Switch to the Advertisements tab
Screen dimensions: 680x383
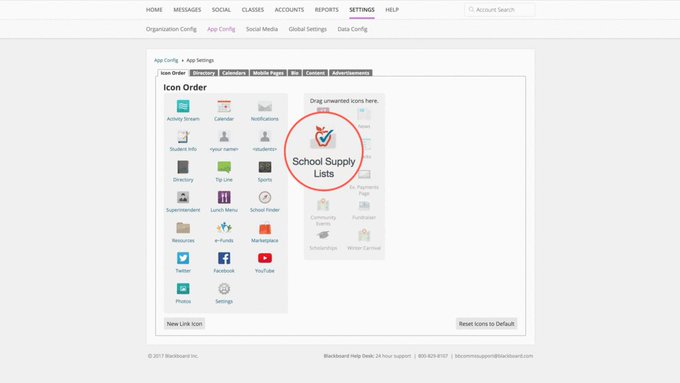350,73
